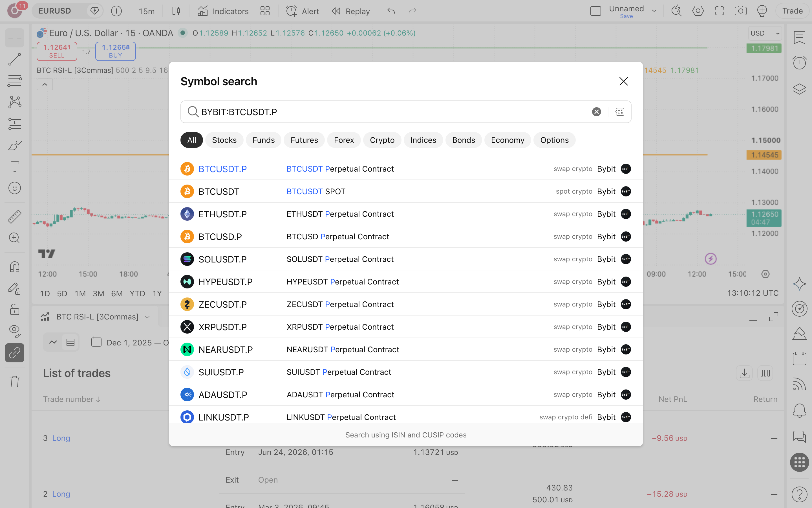The height and width of the screenshot is (508, 812).
Task: Filter results by Crypto
Action: point(382,140)
